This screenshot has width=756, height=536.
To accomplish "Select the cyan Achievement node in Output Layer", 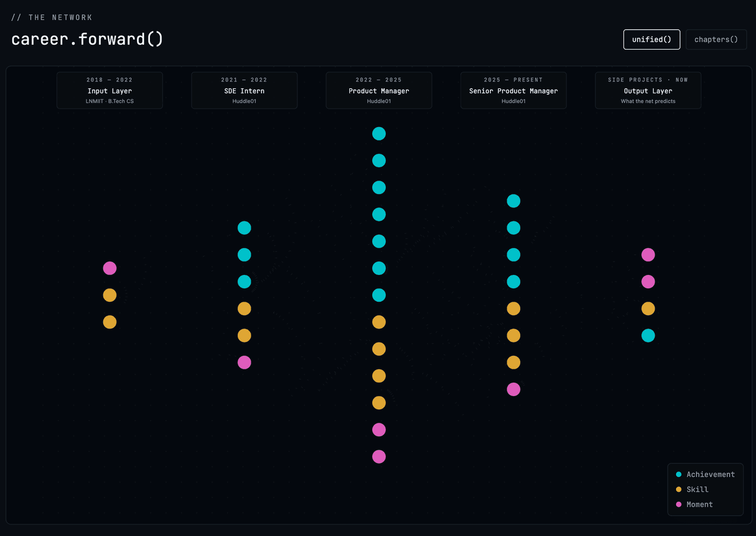I will pos(648,335).
